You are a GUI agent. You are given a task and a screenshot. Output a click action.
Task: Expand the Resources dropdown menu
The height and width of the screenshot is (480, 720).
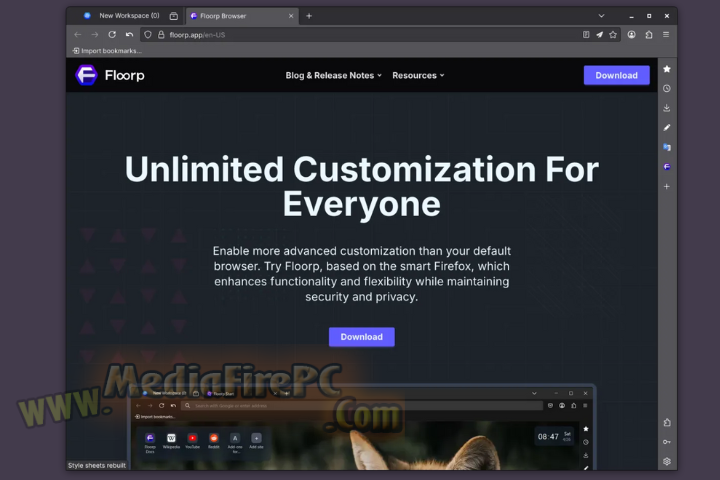[418, 75]
